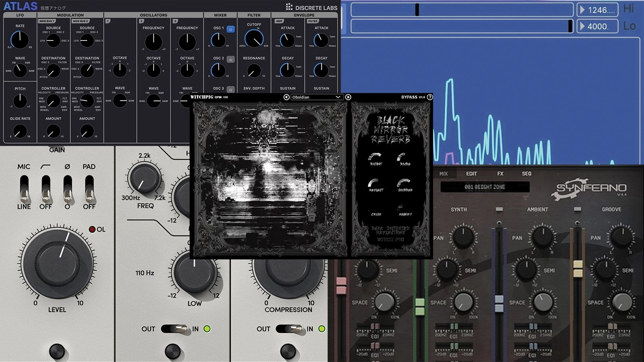The height and width of the screenshot is (362, 644).
Task: Click the Atlas filter Cutoff knob
Action: [254, 39]
